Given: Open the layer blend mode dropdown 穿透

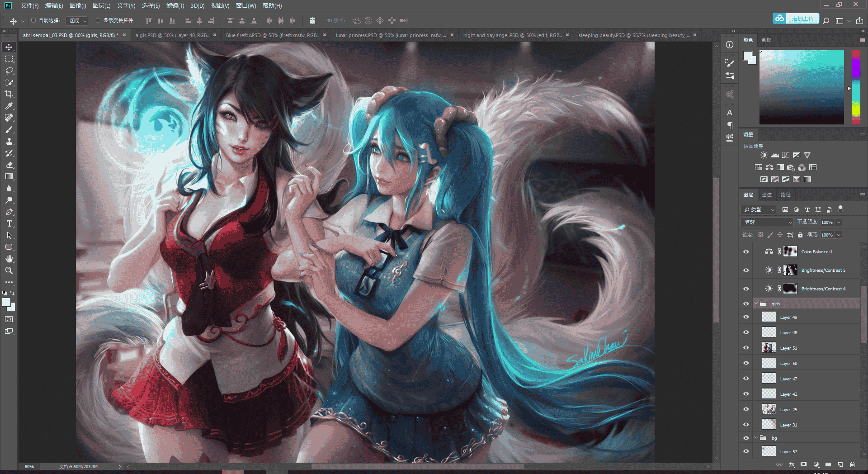Looking at the screenshot, I should coord(767,222).
